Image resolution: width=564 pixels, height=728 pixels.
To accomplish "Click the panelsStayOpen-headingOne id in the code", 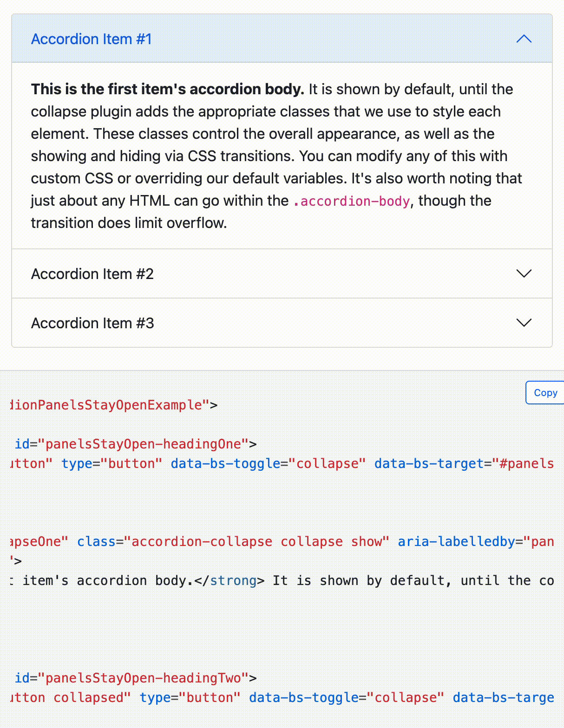I will 144,444.
